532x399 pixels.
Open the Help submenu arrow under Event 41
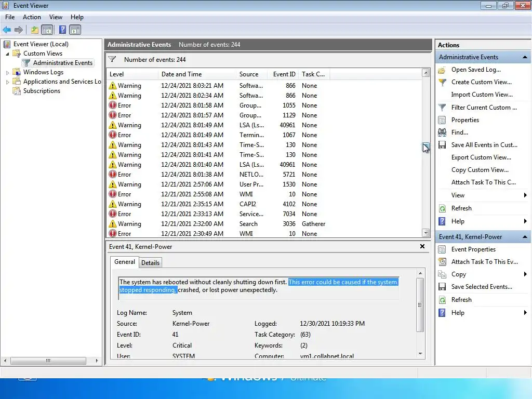(525, 312)
